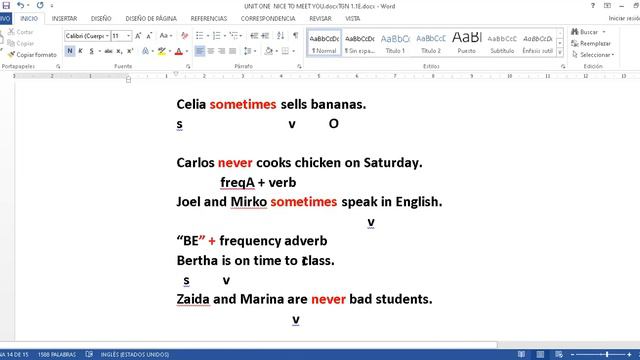Switch to Print Layout view

click(x=540, y=354)
